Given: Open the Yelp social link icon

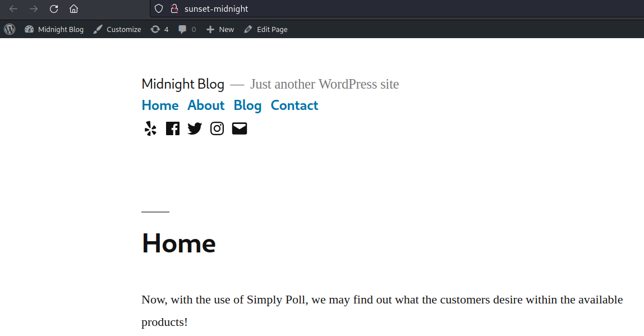Looking at the screenshot, I should (x=150, y=128).
